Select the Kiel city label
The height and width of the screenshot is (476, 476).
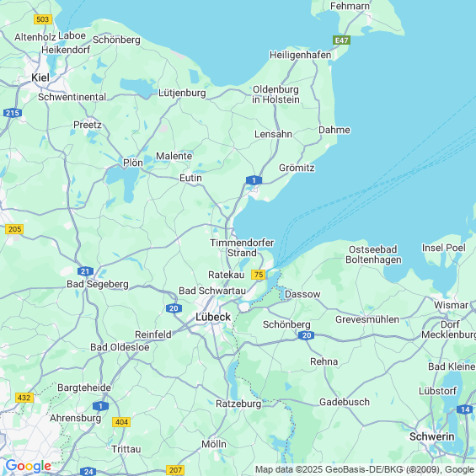[40, 78]
